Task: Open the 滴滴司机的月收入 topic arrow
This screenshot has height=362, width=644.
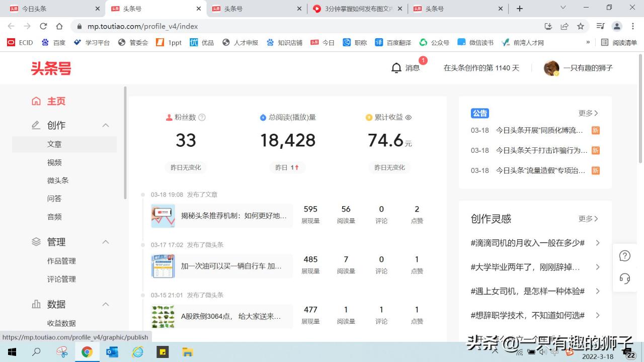Action: (598, 243)
